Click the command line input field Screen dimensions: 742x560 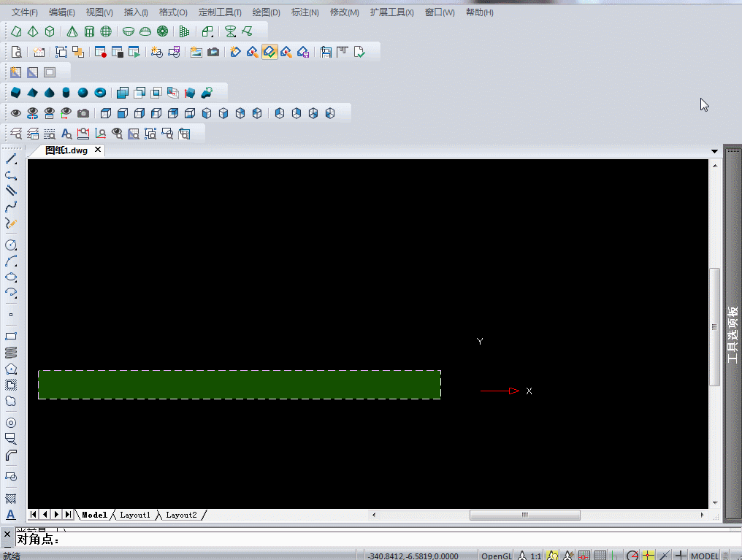pos(378,539)
